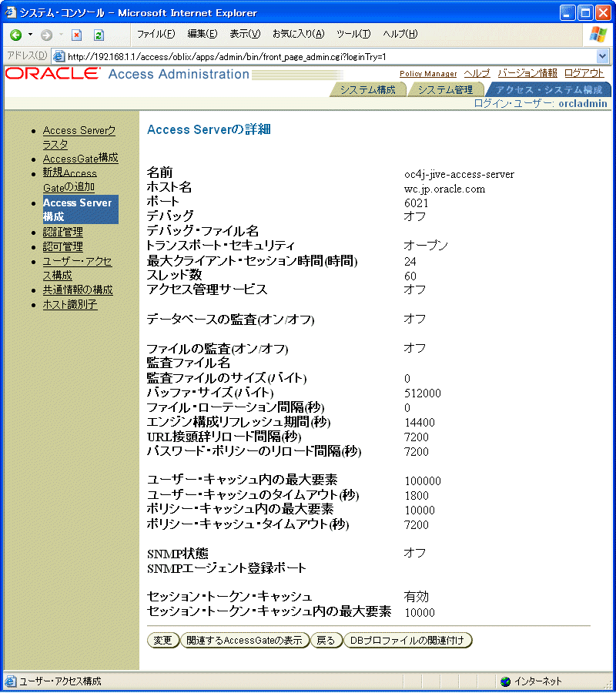
Task: Open the ホスト識別子 sidebar link
Action: [x=70, y=304]
